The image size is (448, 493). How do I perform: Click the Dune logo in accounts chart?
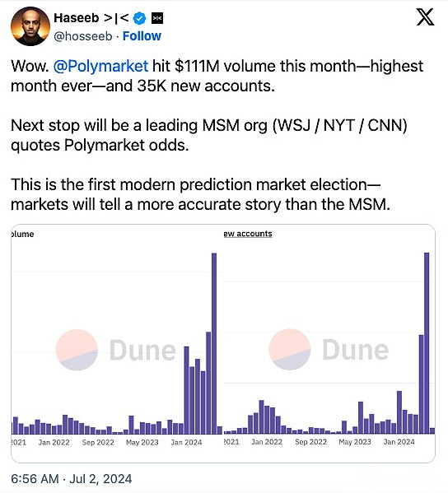point(329,350)
